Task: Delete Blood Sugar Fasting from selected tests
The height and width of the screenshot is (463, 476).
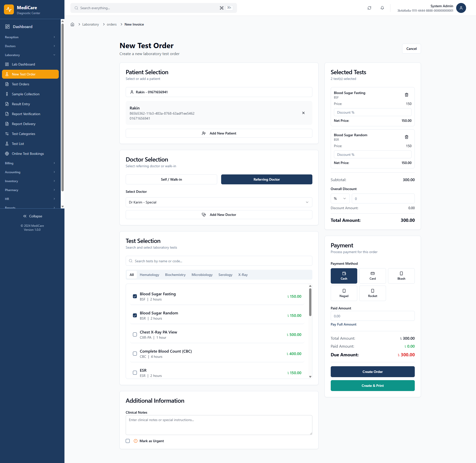Action: (x=406, y=95)
